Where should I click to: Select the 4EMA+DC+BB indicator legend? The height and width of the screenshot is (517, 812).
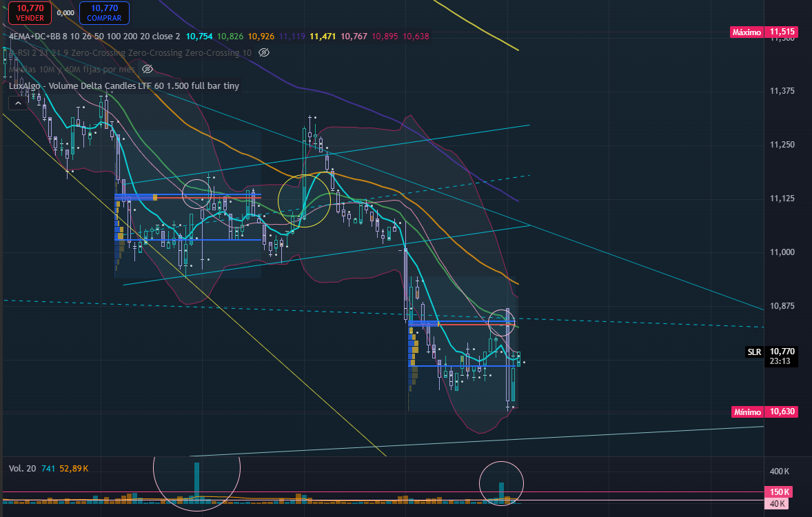pyautogui.click(x=94, y=37)
